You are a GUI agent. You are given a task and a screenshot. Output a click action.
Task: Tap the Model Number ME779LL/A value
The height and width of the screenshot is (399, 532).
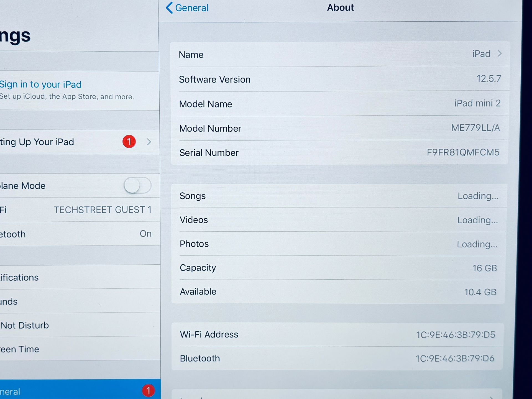pos(475,128)
